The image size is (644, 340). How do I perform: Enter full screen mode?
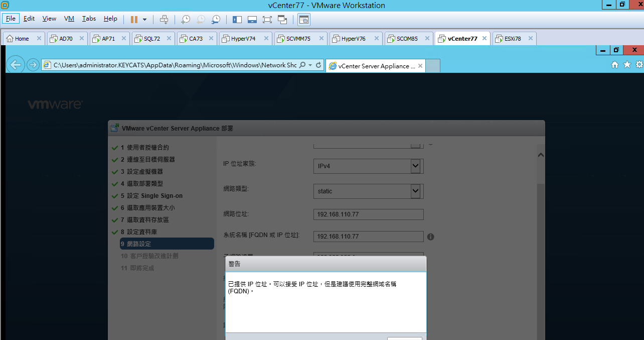pyautogui.click(x=267, y=19)
